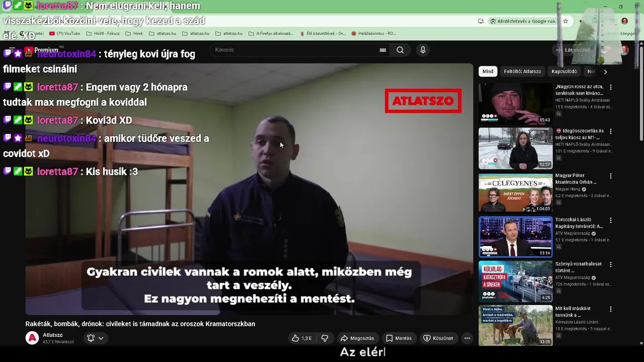Viewport: 644px width, 362px height.
Task: Open Toroczkai László 13:14 video thumbnail
Action: point(515,237)
